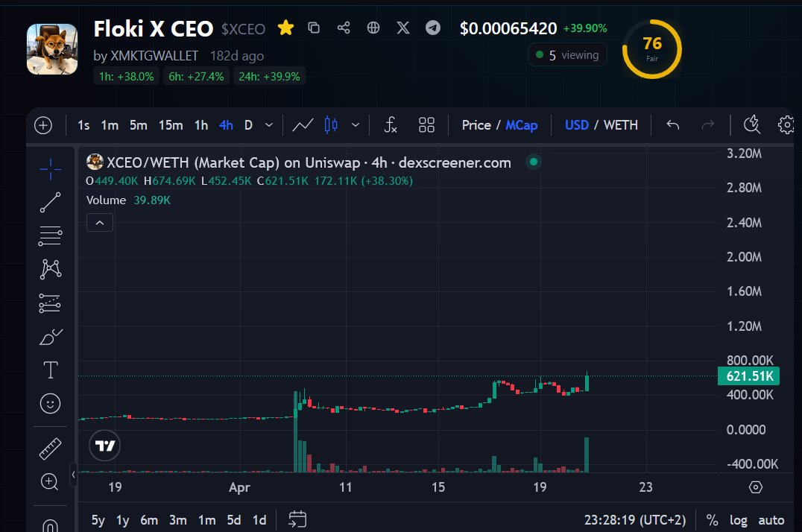This screenshot has height=532, width=802.
Task: Expand the timeframe dropdown chevron
Action: click(x=269, y=125)
